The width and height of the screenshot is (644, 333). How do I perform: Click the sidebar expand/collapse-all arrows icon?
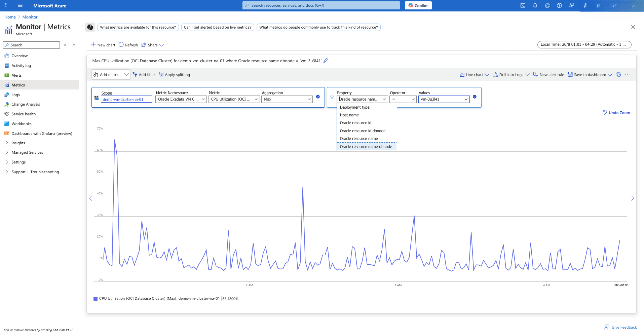65,45
